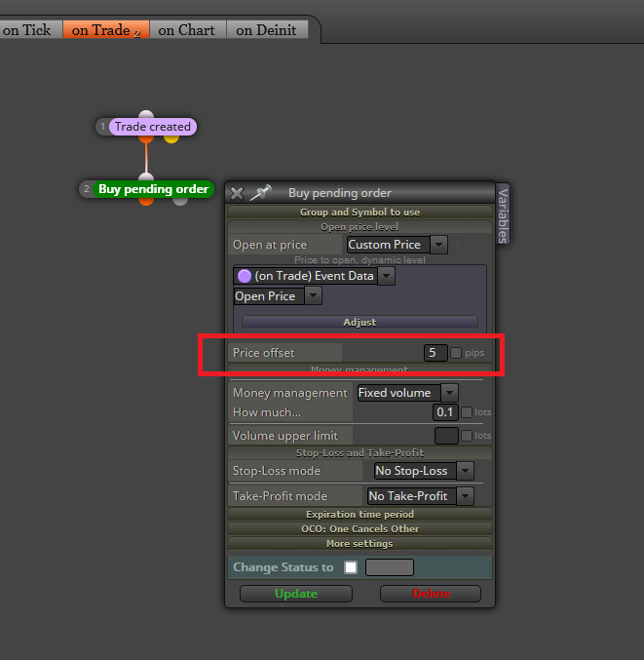Image resolution: width=644 pixels, height=660 pixels.
Task: Click the Volume upper limit field
Action: point(446,436)
